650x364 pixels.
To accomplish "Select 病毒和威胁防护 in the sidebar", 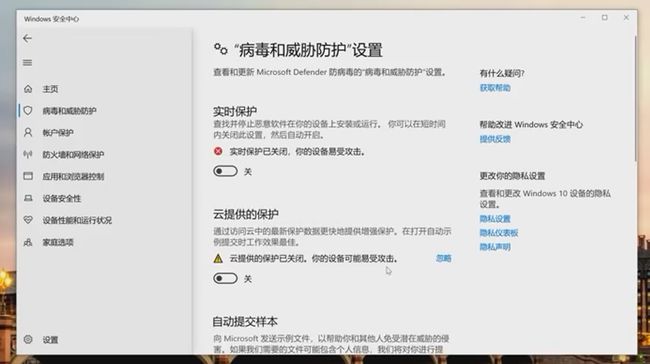I will click(x=69, y=111).
